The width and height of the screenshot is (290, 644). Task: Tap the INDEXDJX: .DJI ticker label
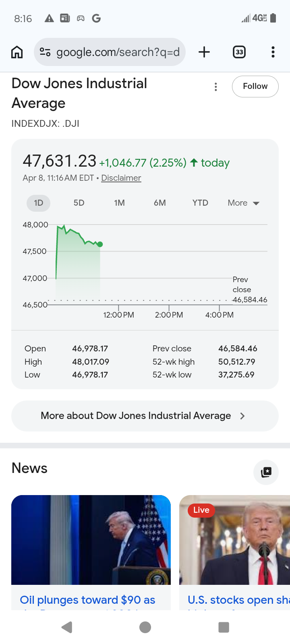coord(46,124)
